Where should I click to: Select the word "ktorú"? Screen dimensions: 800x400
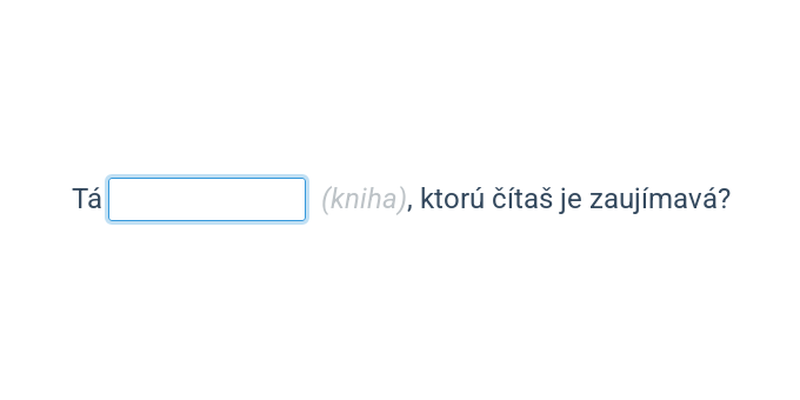click(x=452, y=199)
